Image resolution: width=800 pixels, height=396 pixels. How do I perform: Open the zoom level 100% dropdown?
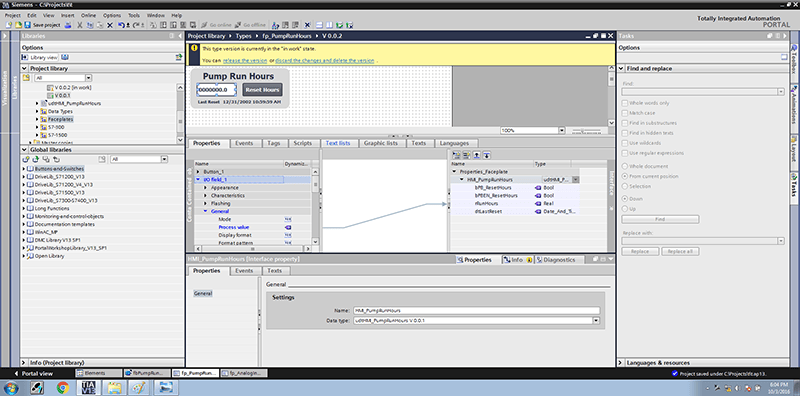[x=562, y=131]
